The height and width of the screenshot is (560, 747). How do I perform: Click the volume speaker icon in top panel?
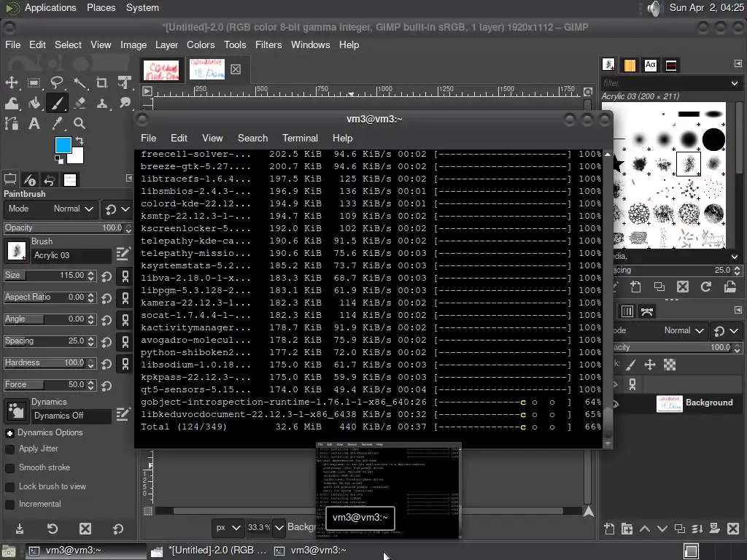[655, 8]
